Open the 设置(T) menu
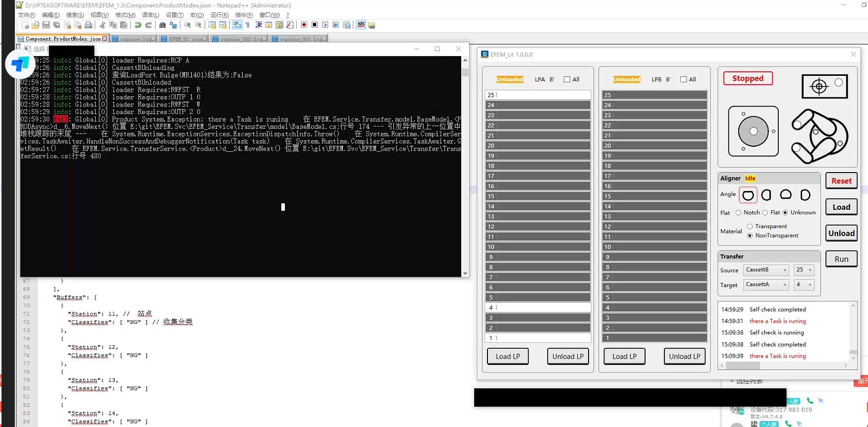Viewport: 868px width, 427px height. [175, 15]
